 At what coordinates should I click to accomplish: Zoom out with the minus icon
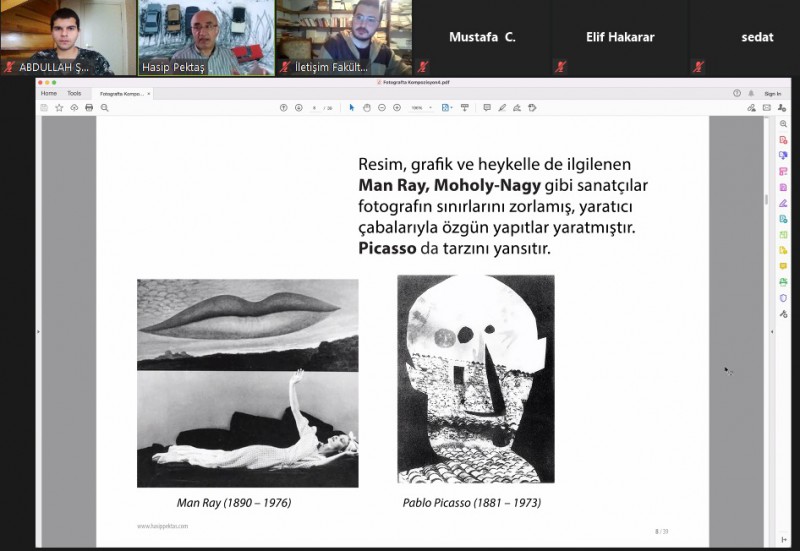click(x=381, y=107)
